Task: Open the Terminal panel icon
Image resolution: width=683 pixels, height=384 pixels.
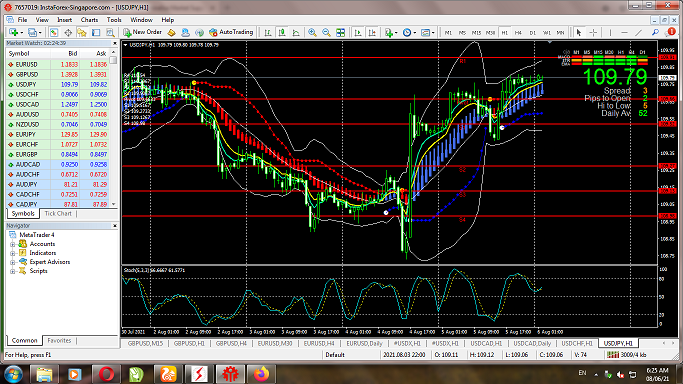Action: pos(96,33)
